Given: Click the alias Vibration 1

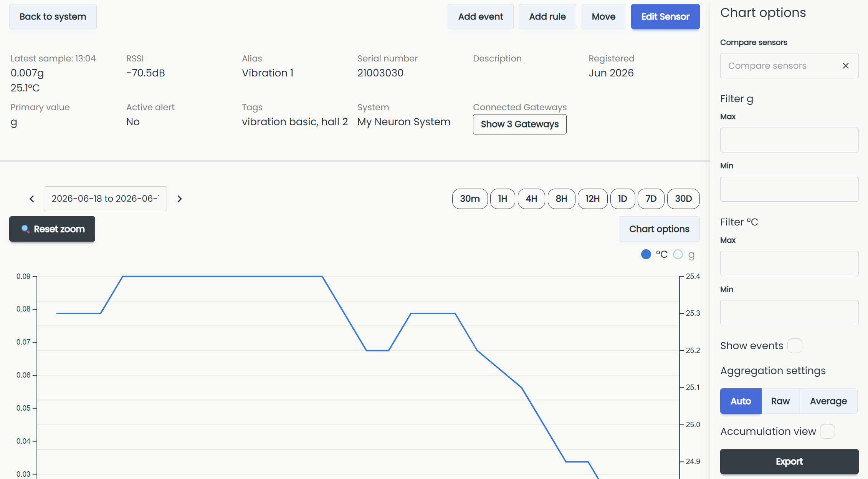Looking at the screenshot, I should 268,73.
